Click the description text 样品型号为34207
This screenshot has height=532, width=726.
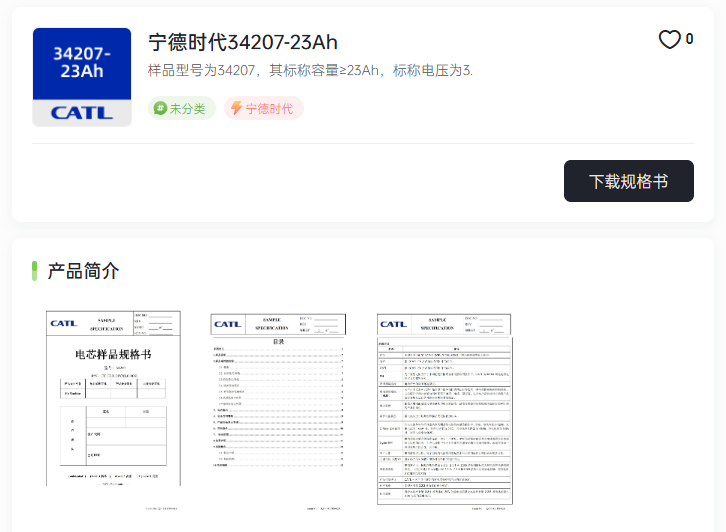310,70
